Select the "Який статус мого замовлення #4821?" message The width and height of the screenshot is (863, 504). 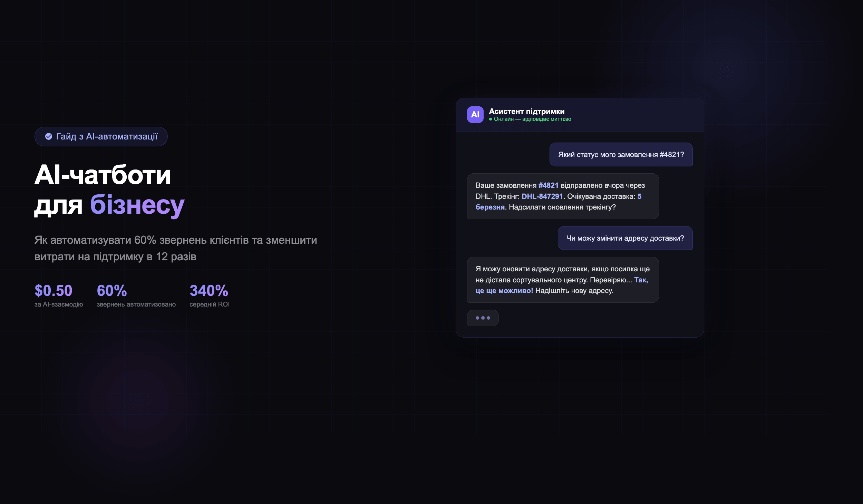(621, 155)
